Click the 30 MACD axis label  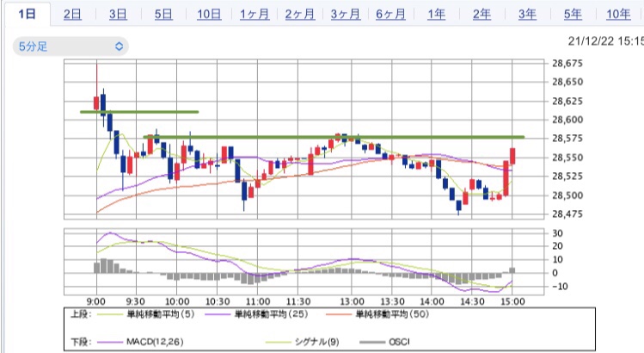coord(557,233)
